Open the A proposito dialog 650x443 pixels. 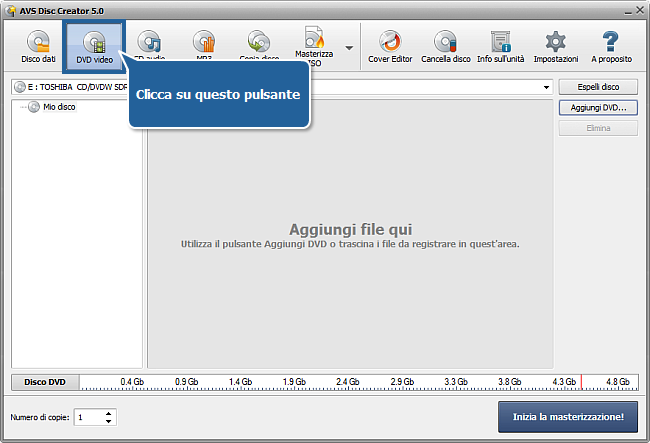[611, 46]
